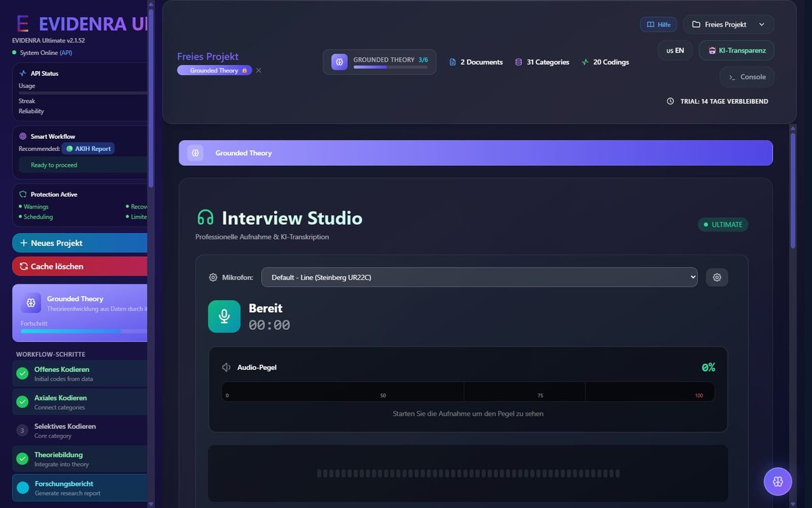
Task: Click the 00:00 recording timer
Action: (x=269, y=325)
